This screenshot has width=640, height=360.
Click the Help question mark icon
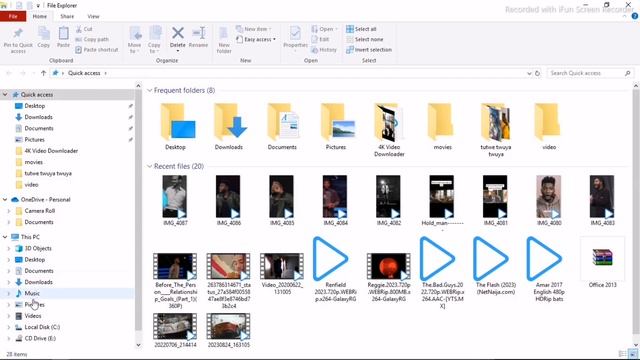(x=635, y=16)
